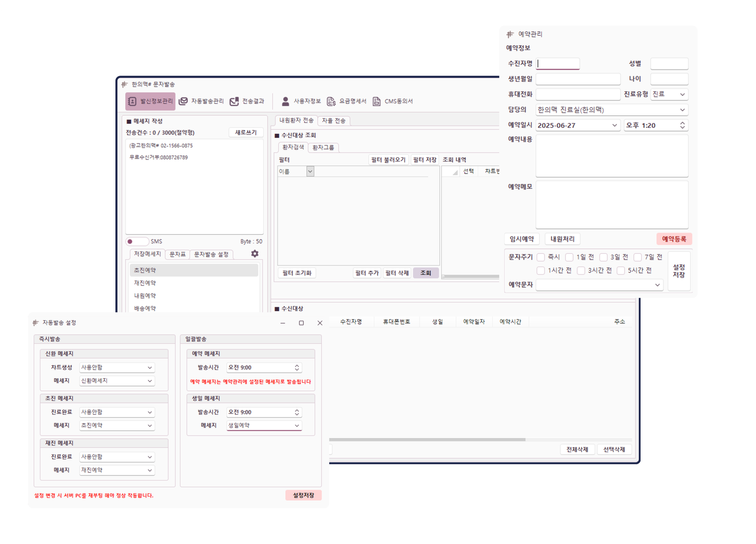Click the 예약내용 text area
Image resolution: width=756 pixels, height=544 pixels.
(612, 156)
